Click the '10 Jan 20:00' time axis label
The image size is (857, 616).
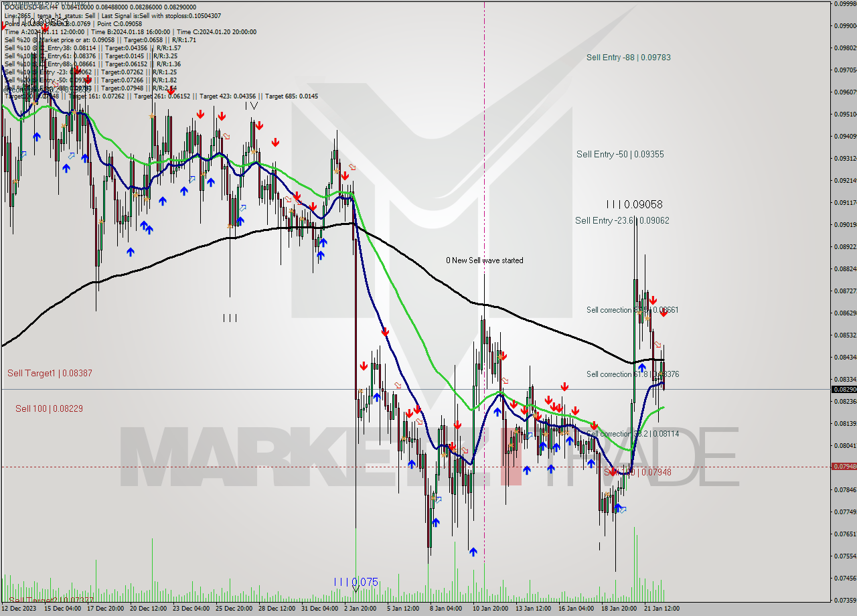tap(490, 609)
